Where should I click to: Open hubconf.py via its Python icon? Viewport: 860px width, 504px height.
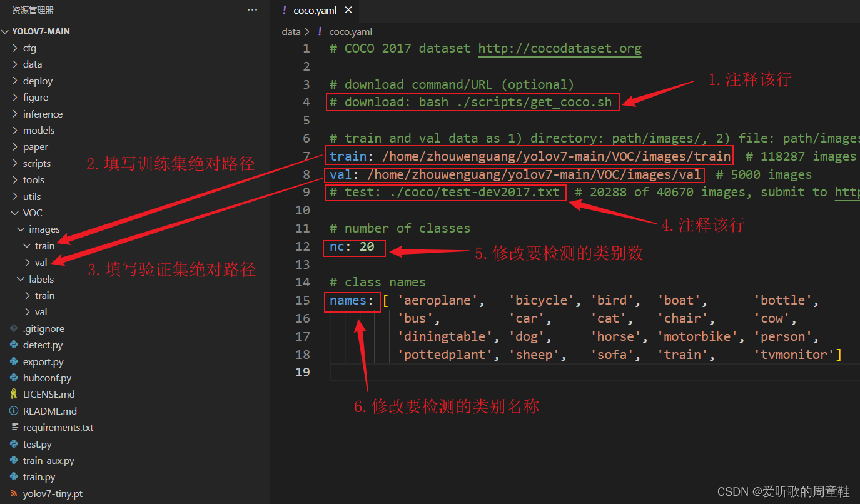click(14, 378)
